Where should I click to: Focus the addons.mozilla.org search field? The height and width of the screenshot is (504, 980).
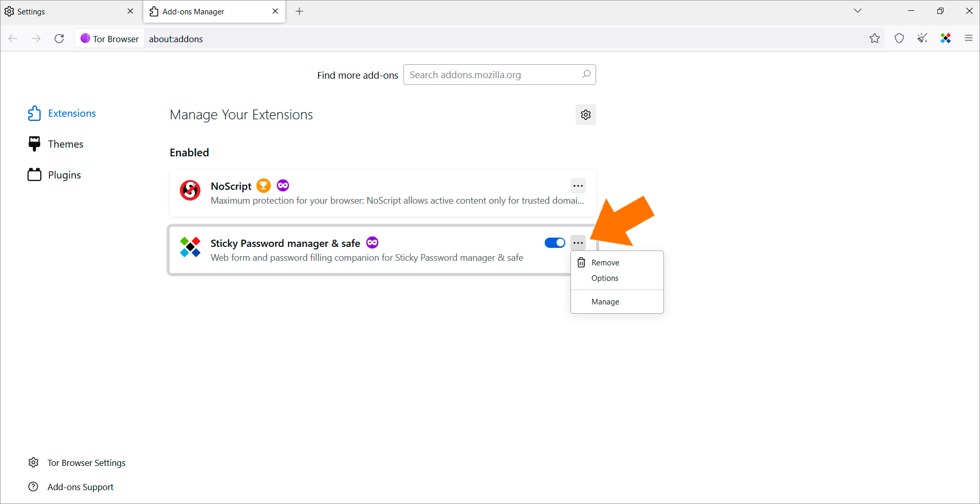[500, 75]
